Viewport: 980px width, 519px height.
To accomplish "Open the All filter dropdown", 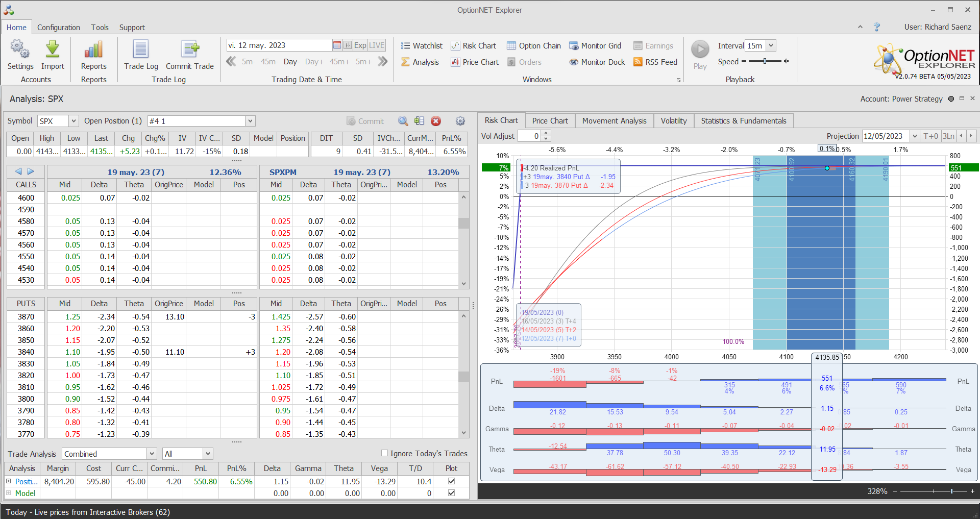I will point(208,454).
